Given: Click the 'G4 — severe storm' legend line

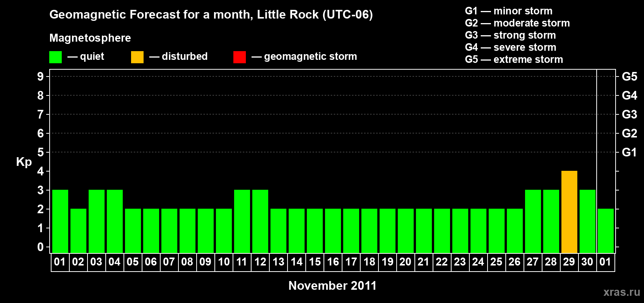Looking at the screenshot, I should (511, 47).
